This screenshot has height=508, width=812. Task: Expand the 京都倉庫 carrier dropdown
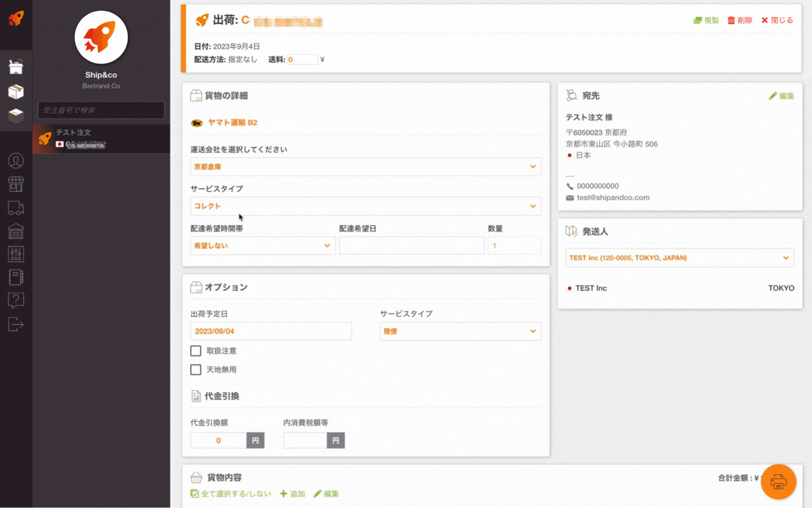(x=365, y=167)
